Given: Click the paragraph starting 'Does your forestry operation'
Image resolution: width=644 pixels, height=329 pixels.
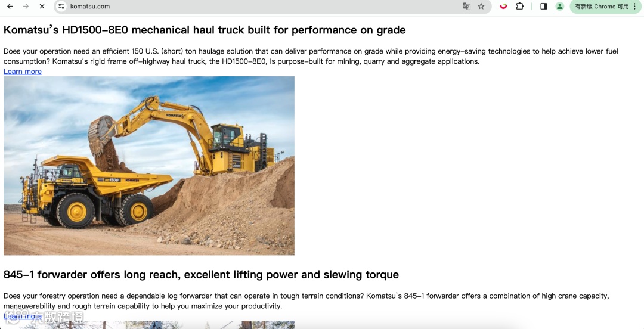Looking at the screenshot, I should point(306,300).
